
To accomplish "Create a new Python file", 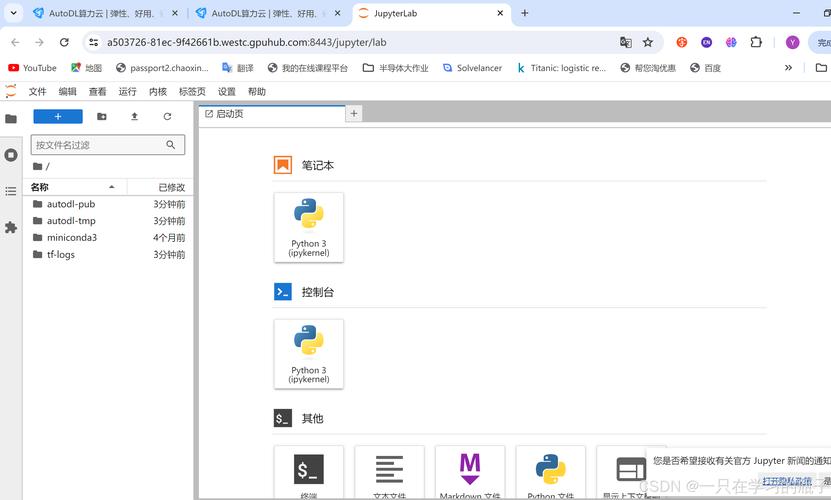I will click(551, 472).
